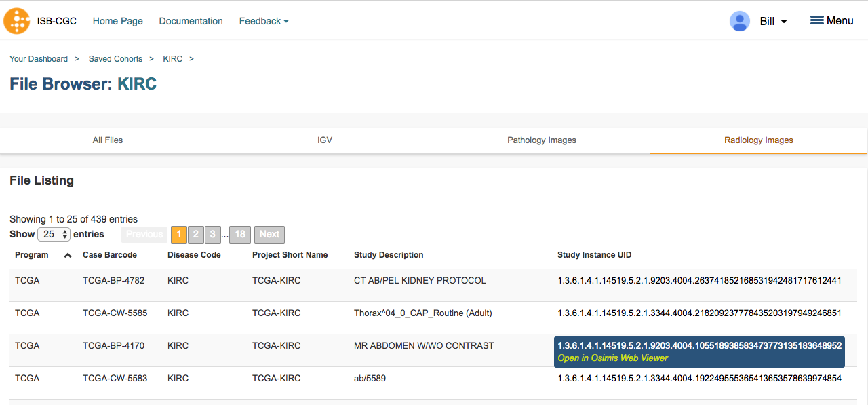The image size is (868, 405).
Task: Click CT AB/PEL KIDNEY PROTOCOL description
Action: pyautogui.click(x=420, y=280)
